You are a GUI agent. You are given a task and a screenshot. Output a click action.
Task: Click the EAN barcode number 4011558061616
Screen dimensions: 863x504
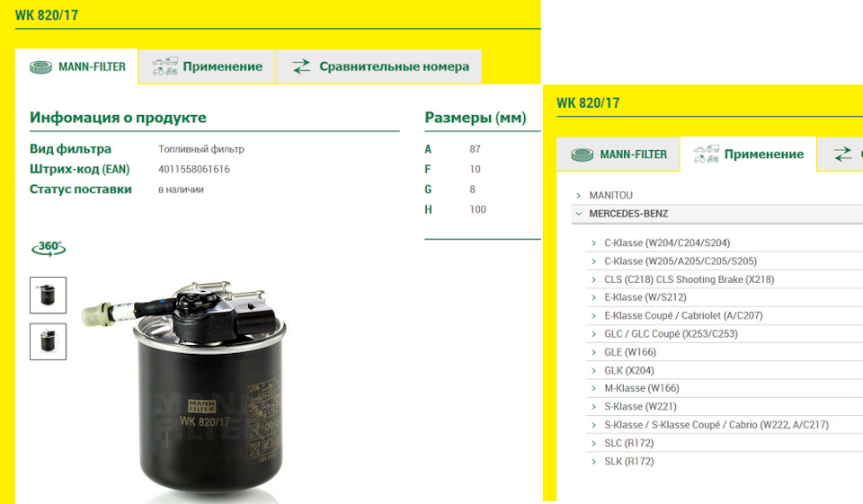point(194,169)
